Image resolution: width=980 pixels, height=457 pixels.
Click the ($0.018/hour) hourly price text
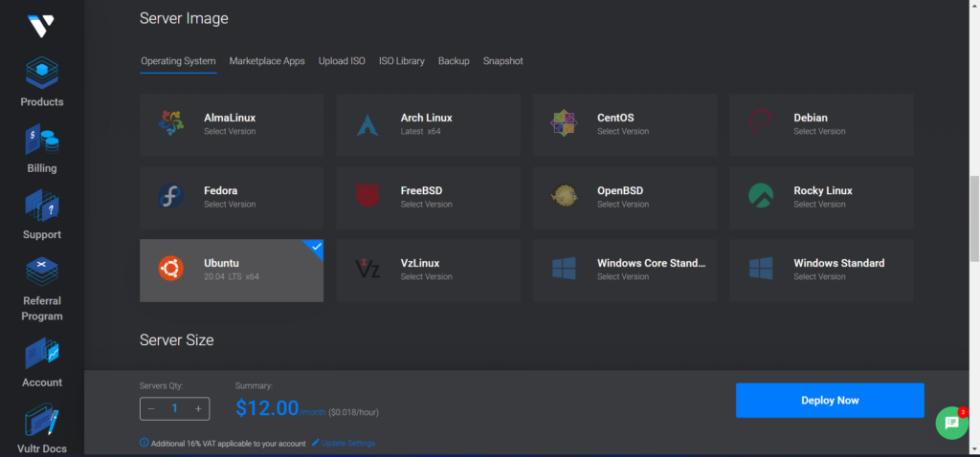click(354, 413)
